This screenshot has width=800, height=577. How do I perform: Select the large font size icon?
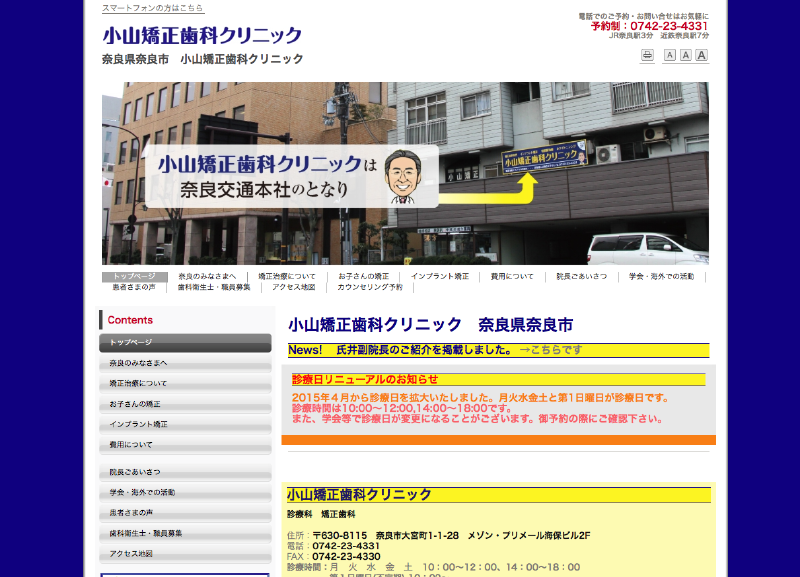[702, 55]
